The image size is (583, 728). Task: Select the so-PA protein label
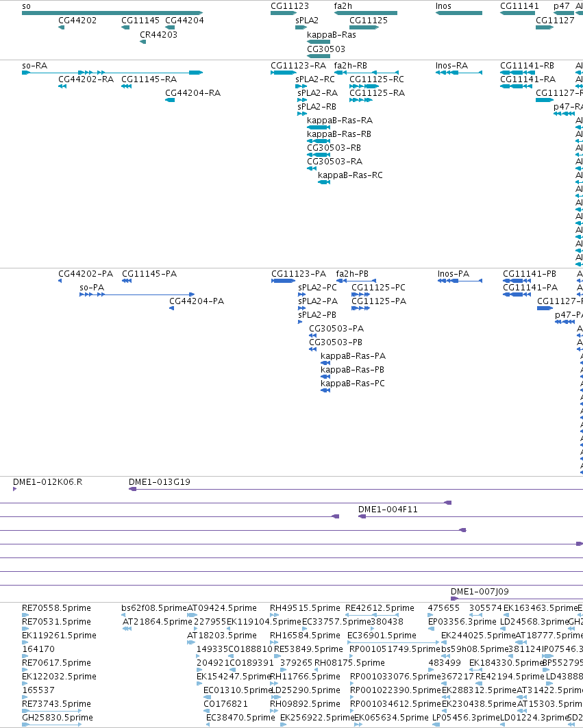click(92, 288)
